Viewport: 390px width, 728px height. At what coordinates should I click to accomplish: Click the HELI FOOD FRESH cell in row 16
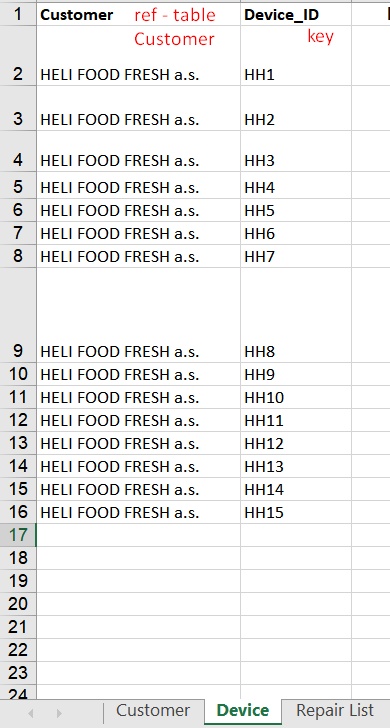pos(138,512)
